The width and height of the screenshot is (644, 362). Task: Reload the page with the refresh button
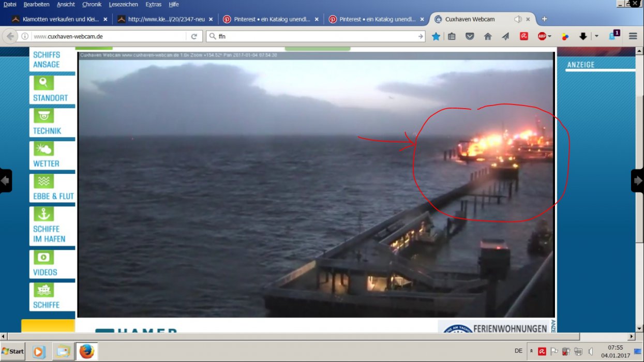(194, 36)
